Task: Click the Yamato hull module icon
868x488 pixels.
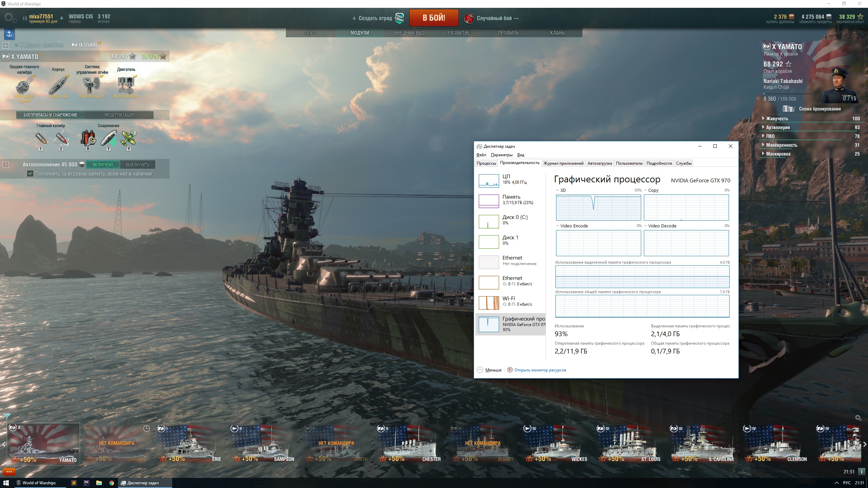Action: click(58, 85)
